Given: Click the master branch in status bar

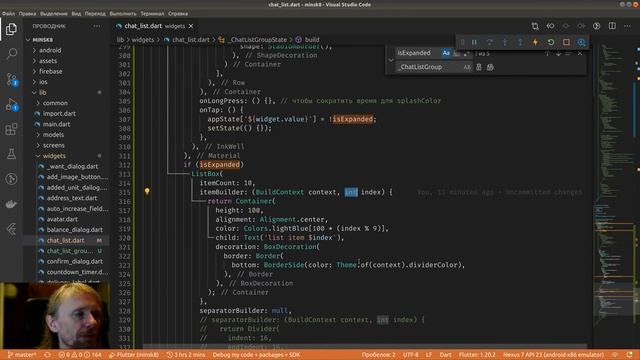Looking at the screenshot, I should 22,355.
